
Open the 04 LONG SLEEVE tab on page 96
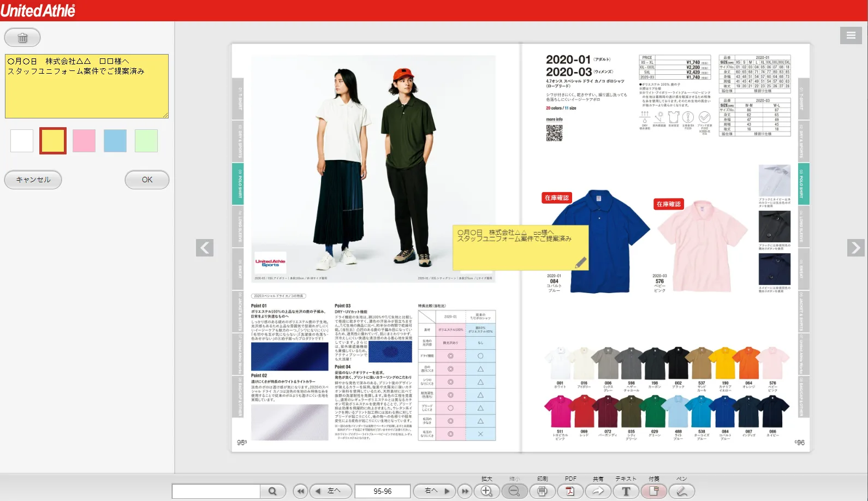click(804, 226)
